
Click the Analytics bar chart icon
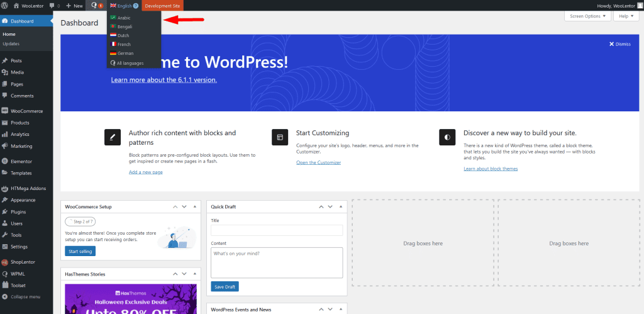tap(5, 135)
